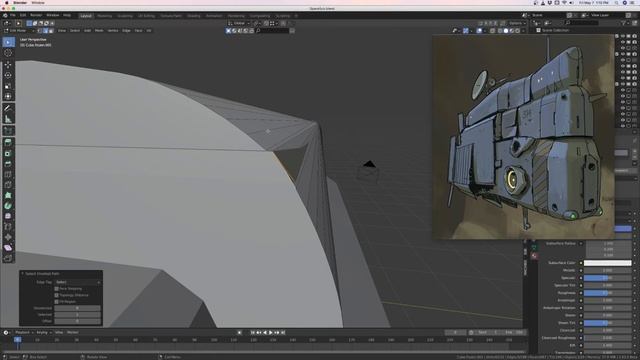
Task: Switch to face select mode
Action: (x=51, y=31)
